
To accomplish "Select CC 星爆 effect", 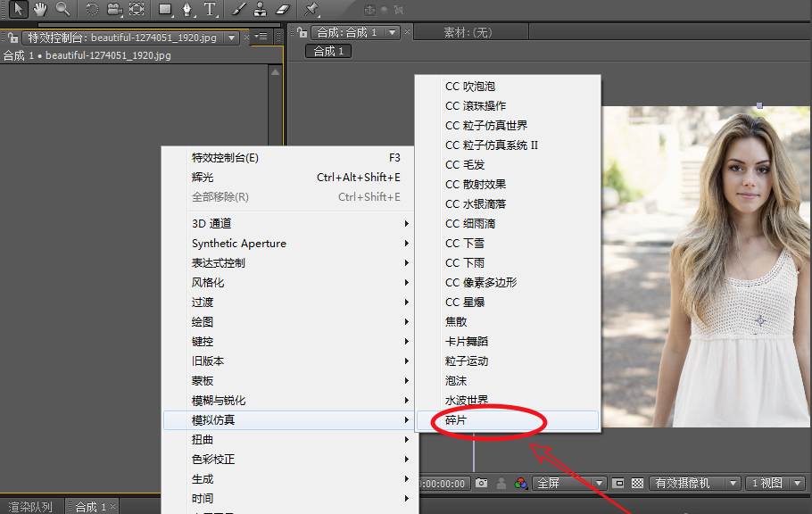I will tap(508, 303).
